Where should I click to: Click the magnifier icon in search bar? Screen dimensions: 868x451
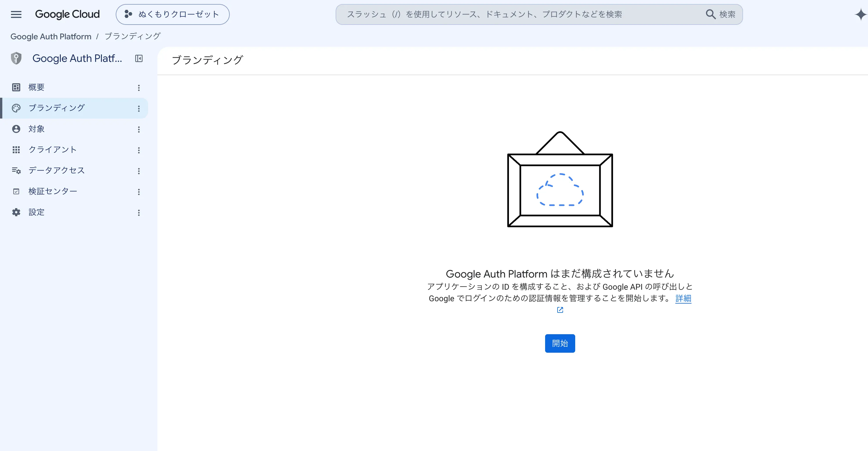[711, 14]
